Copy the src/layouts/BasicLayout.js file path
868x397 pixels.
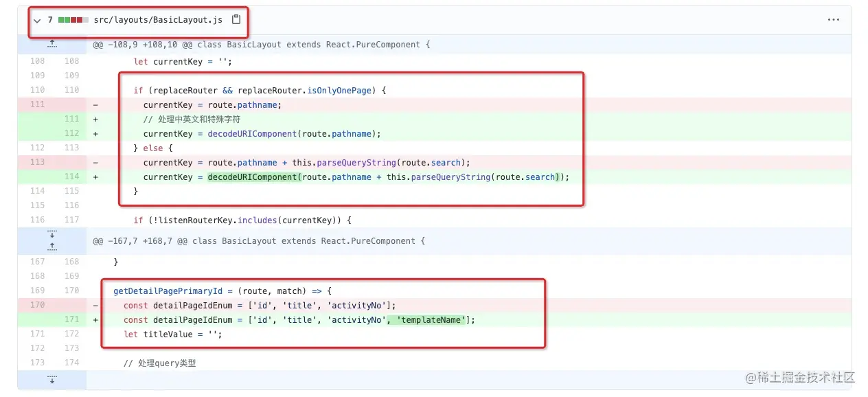(236, 20)
